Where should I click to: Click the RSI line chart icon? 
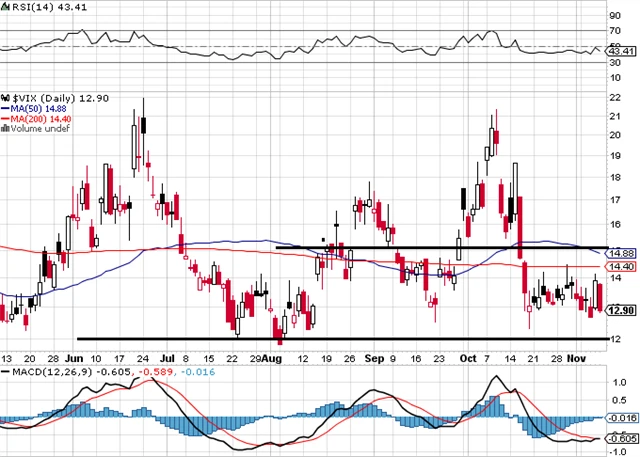(5, 8)
